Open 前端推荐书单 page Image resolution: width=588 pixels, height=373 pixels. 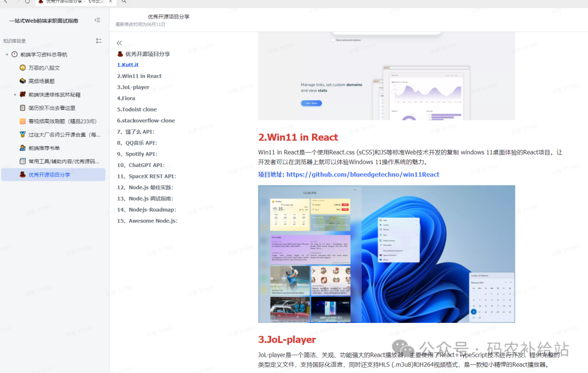pyautogui.click(x=44, y=148)
